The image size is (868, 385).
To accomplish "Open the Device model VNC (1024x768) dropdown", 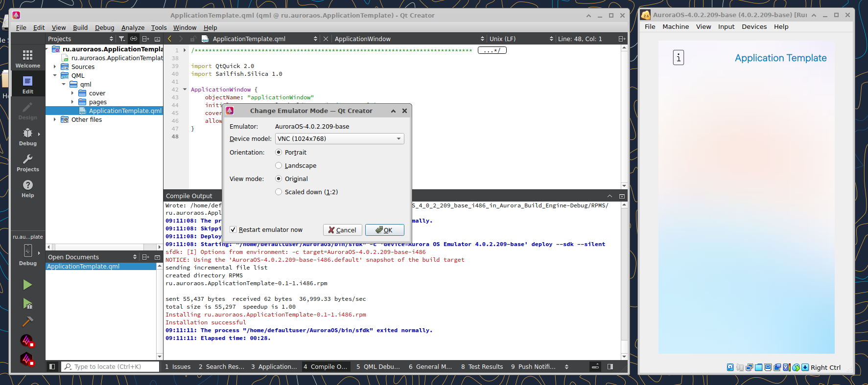I will click(x=339, y=138).
